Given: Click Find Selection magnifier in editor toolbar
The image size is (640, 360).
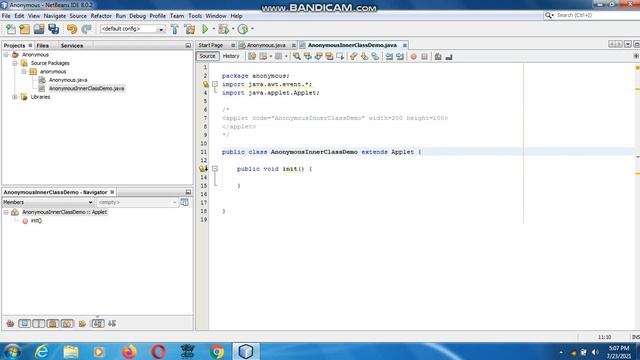Looking at the screenshot, I should [x=297, y=56].
